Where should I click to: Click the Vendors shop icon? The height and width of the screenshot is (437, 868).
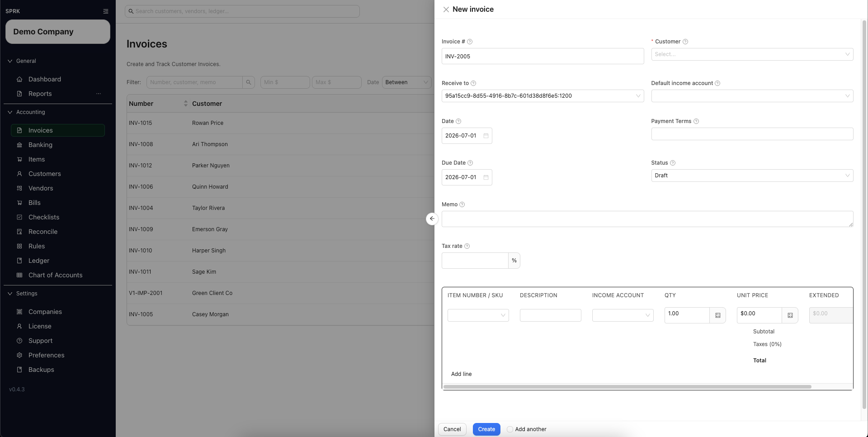(19, 188)
